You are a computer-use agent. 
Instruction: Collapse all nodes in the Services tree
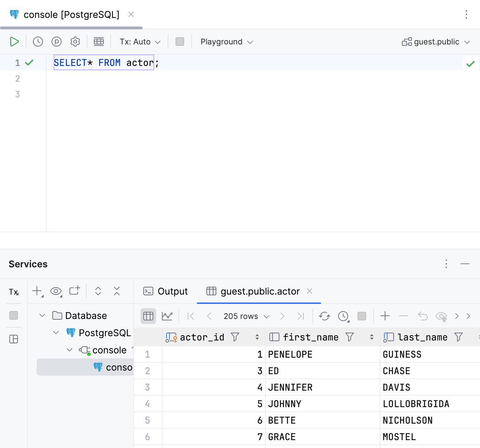(117, 291)
